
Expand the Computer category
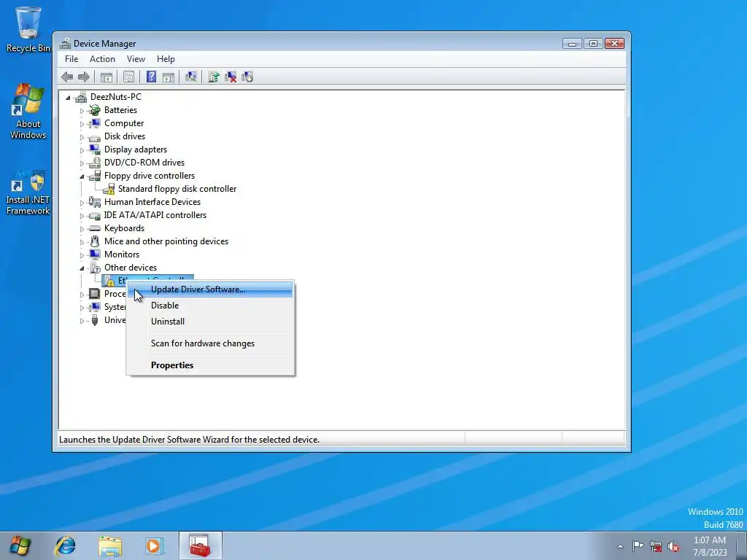coord(82,124)
